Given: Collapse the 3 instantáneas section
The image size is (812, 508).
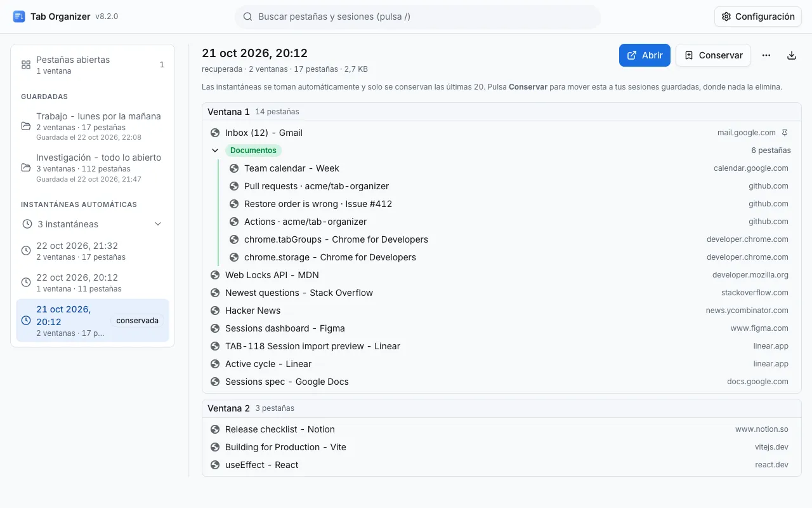Looking at the screenshot, I should tap(158, 224).
